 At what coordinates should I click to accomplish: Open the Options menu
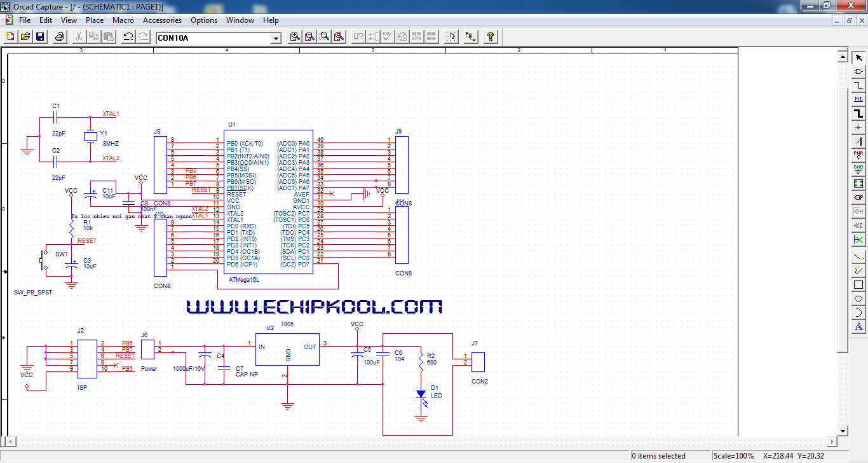click(204, 20)
